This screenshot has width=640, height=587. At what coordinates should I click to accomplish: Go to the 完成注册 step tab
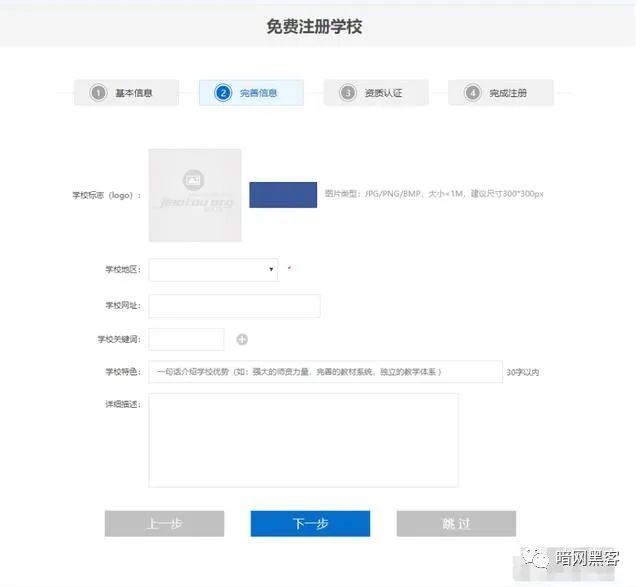click(507, 93)
